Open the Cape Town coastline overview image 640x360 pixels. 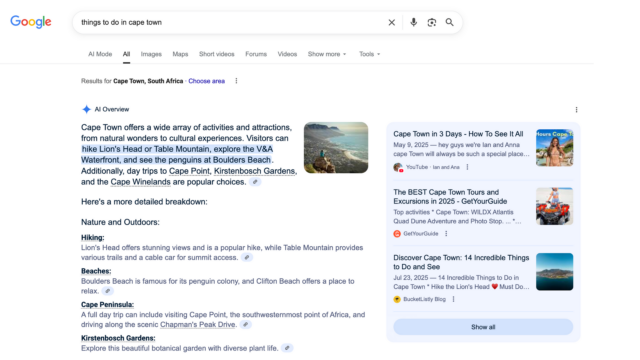pos(336,147)
